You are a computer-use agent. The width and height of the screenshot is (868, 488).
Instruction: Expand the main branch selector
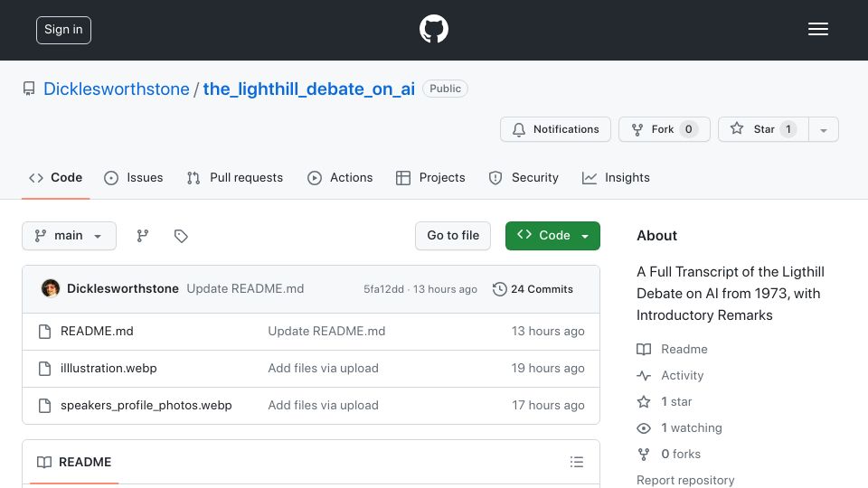pos(70,236)
